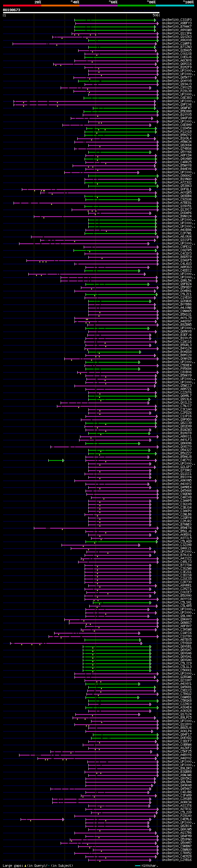Click the white query ruler bar
197x868 pixels.
click(x=81, y=13)
